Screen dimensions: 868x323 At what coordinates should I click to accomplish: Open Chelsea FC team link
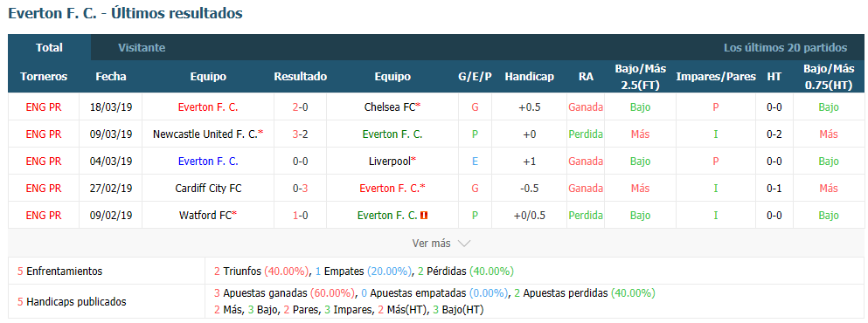[392, 107]
